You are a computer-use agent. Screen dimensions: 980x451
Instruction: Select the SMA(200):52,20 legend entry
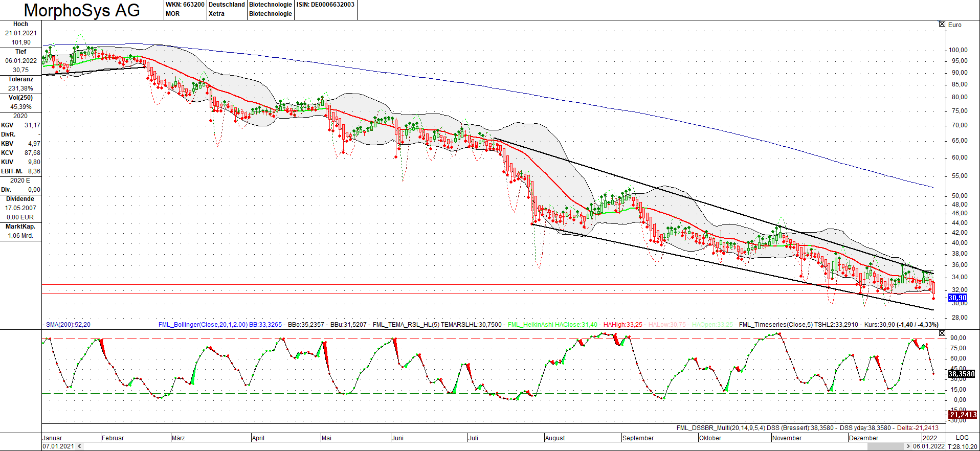(68, 325)
